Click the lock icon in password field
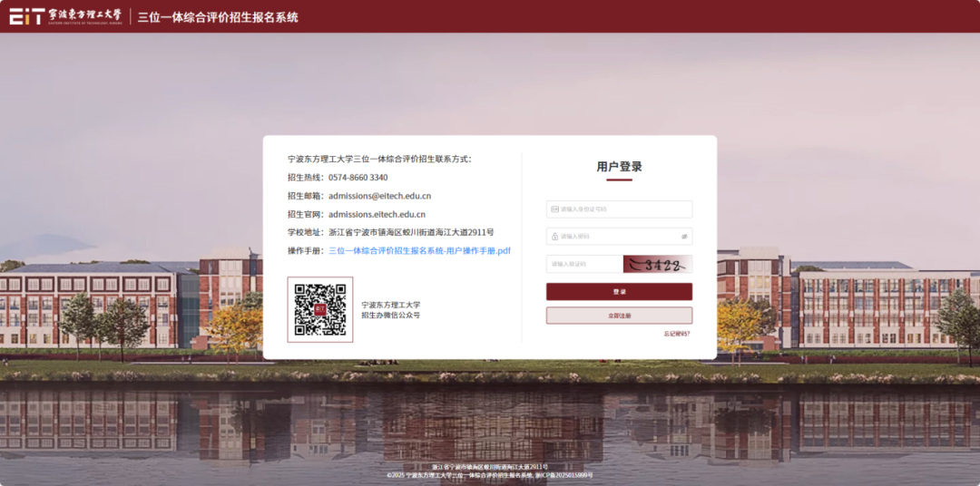980x486 pixels. [x=554, y=236]
